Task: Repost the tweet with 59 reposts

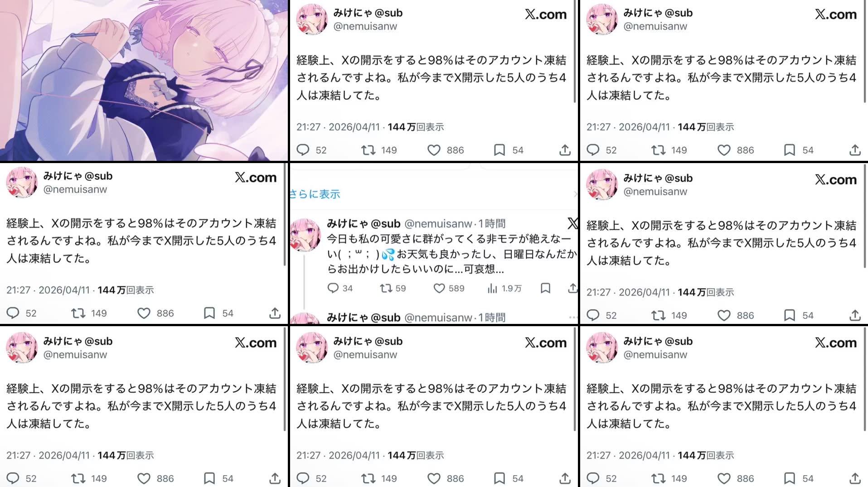Action: pos(393,288)
